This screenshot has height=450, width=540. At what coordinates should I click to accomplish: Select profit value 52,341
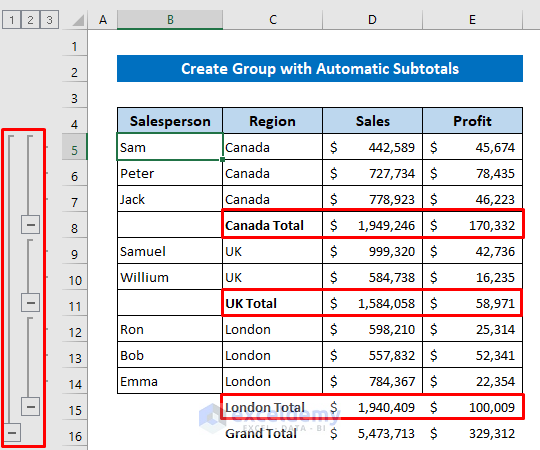pos(472,355)
